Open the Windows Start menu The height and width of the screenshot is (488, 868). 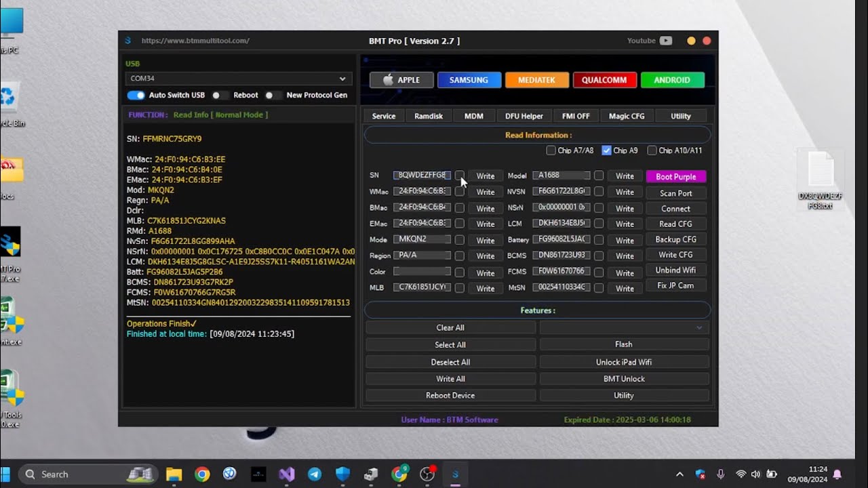pos(5,474)
